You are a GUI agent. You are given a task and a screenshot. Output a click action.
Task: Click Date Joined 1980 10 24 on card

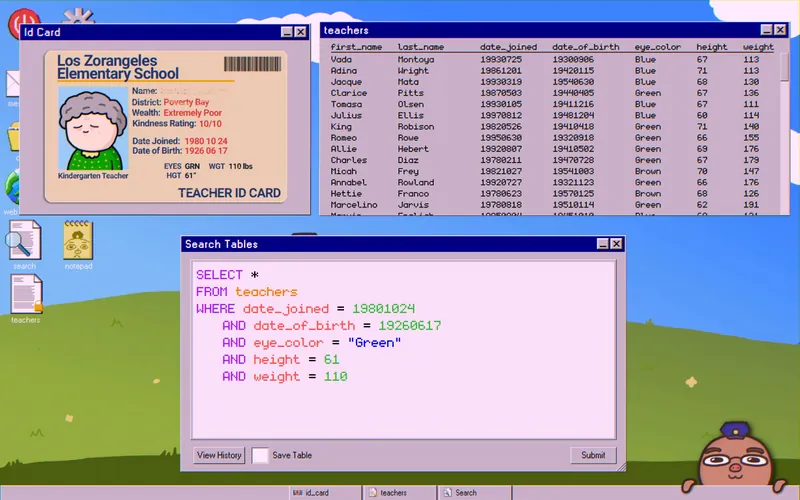[180, 141]
